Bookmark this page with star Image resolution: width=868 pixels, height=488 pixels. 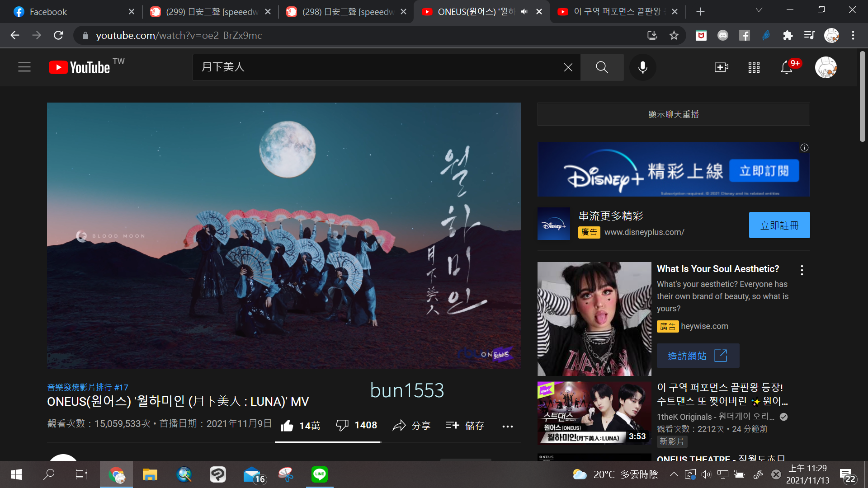[674, 35]
